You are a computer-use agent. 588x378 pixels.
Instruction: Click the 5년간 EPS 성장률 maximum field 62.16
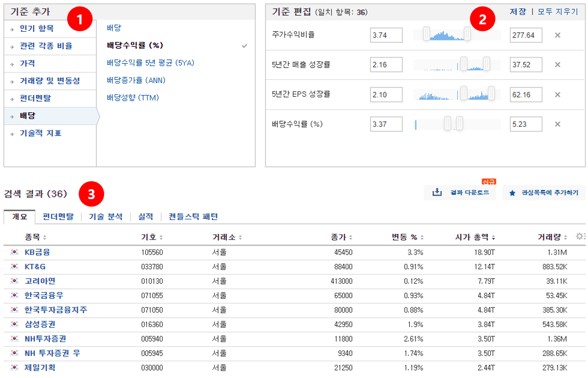(x=525, y=94)
